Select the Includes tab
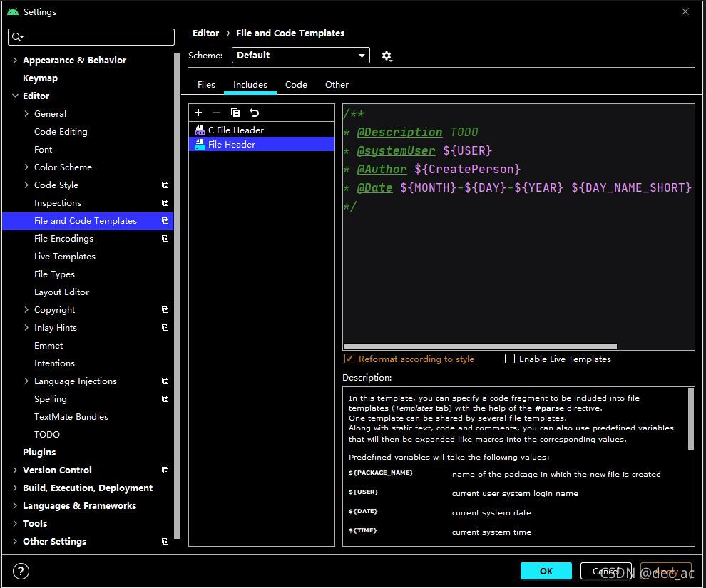 (x=250, y=85)
